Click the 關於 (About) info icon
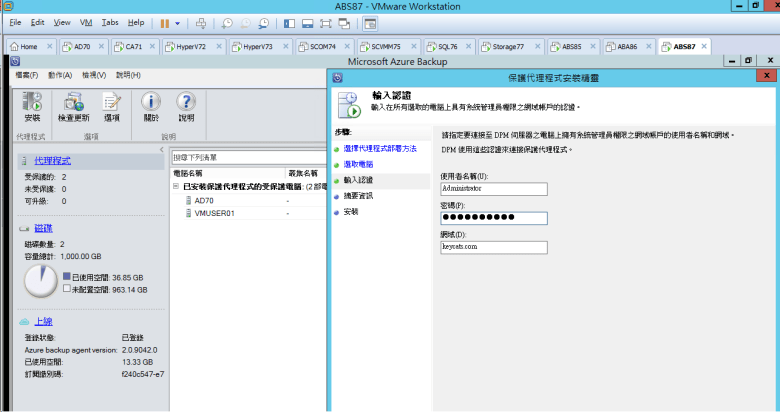Screen dimensions: 780x412 tap(151, 105)
